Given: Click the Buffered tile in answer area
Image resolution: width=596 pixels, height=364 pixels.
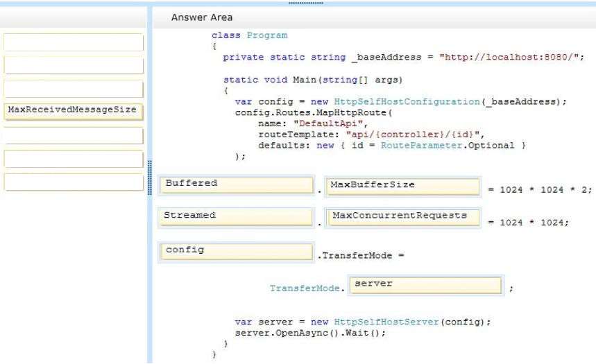Looking at the screenshot, I should (x=237, y=185).
